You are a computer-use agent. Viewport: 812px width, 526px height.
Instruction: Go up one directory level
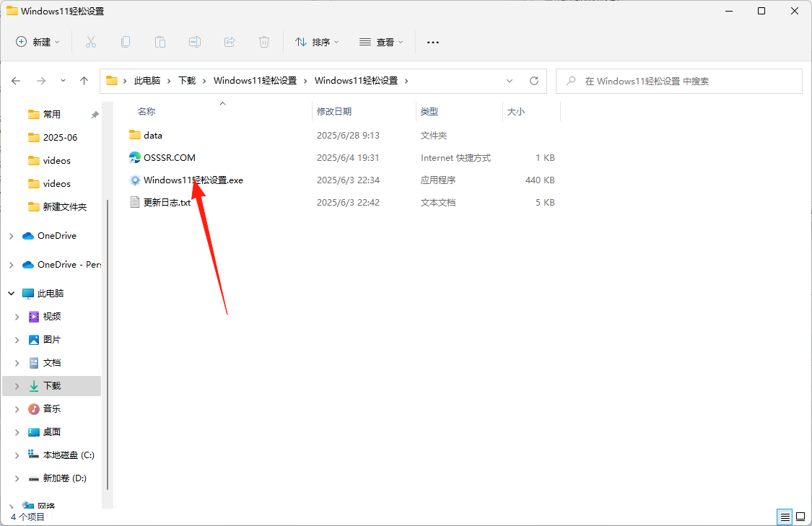pos(84,81)
